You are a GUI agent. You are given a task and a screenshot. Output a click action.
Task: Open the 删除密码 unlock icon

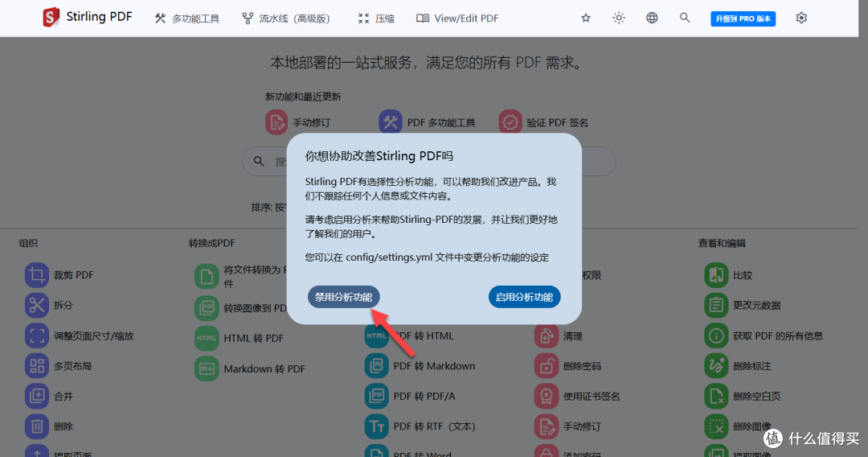(x=546, y=366)
